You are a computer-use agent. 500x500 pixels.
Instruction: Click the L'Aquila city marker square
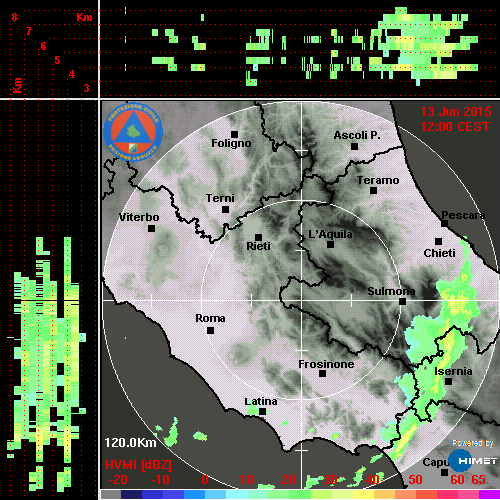click(x=330, y=245)
